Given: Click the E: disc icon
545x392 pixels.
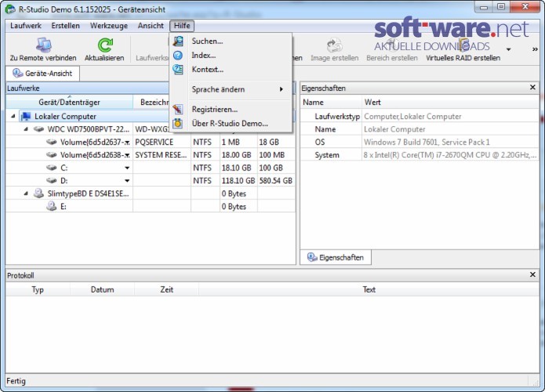Looking at the screenshot, I should click(x=52, y=206).
